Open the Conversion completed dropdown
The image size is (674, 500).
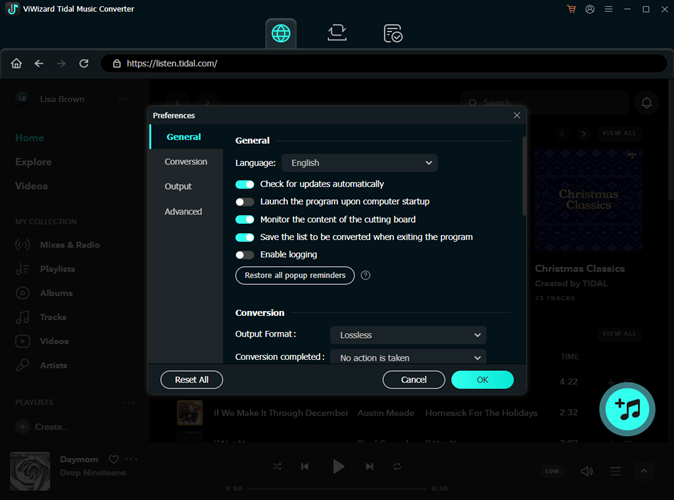(408, 357)
